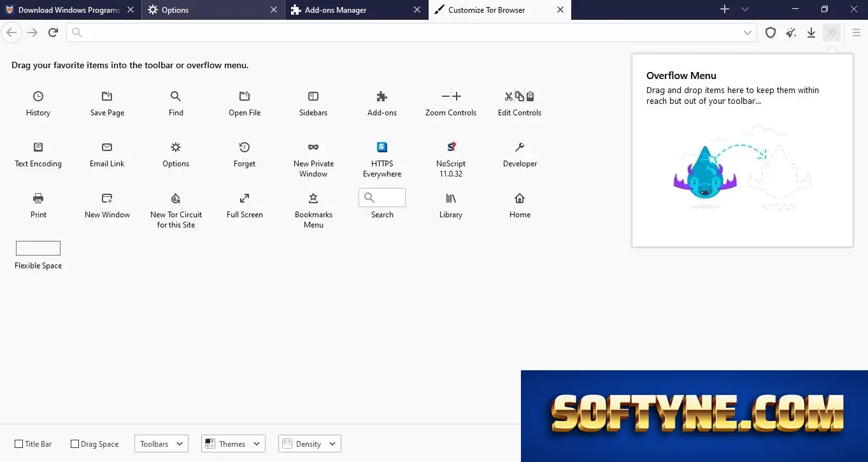Select the Developer wrench icon
This screenshot has width=868, height=462.
point(520,147)
